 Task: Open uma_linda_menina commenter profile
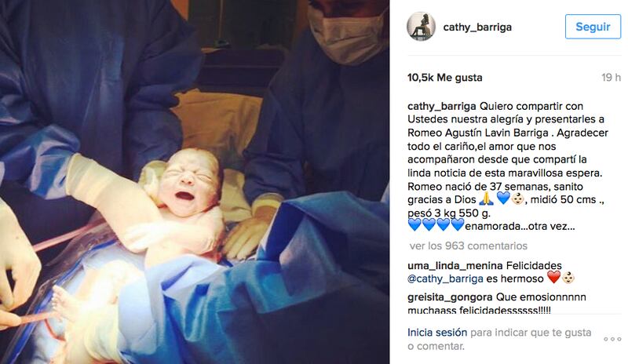pos(455,265)
